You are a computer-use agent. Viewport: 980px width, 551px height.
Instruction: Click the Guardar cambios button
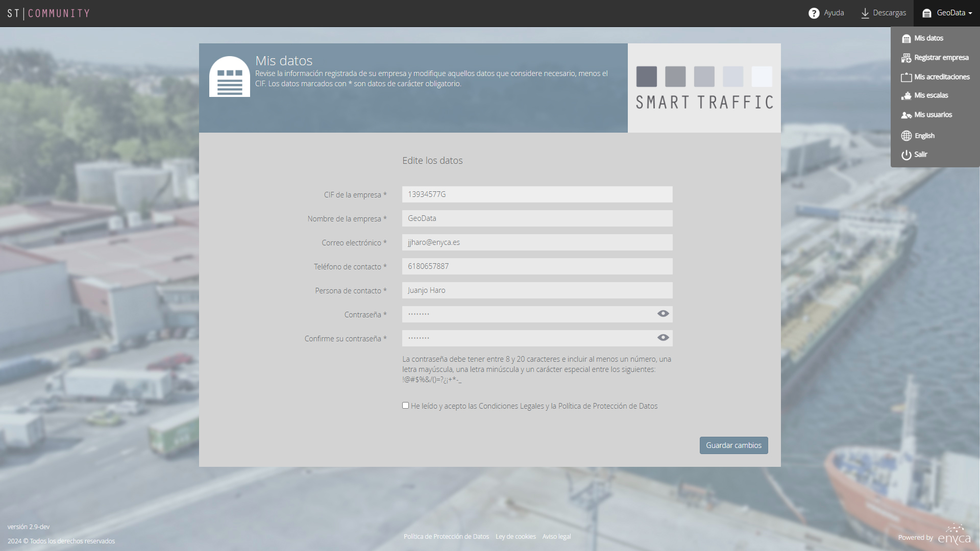[734, 445]
